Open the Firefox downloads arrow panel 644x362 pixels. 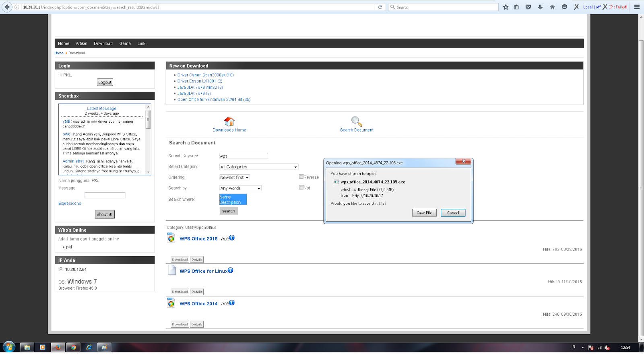[540, 7]
